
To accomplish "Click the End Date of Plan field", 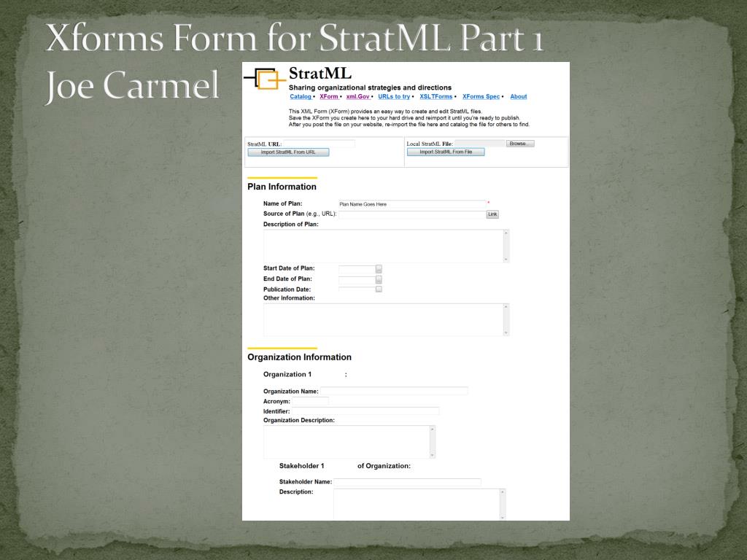I will (x=357, y=279).
